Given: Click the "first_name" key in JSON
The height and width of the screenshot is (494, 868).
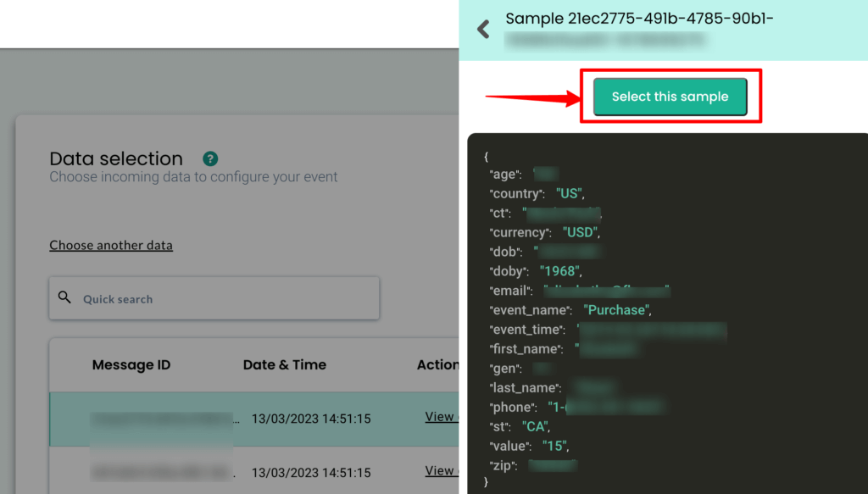Looking at the screenshot, I should coord(526,349).
